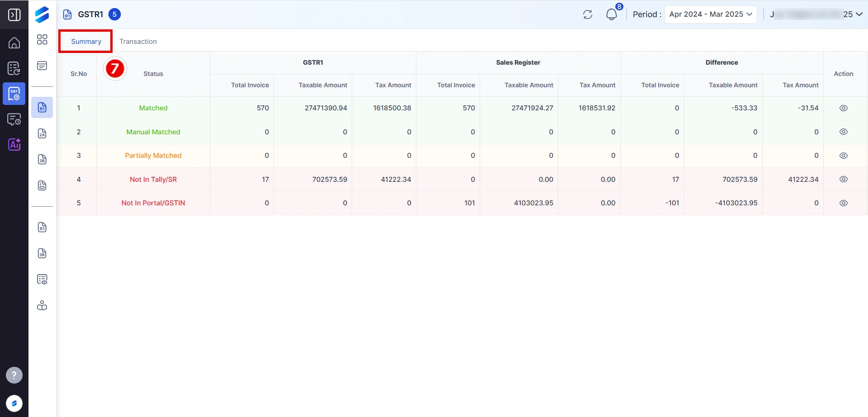Switch to the Transaction tab
Viewport: 868px width, 417px height.
tap(138, 42)
